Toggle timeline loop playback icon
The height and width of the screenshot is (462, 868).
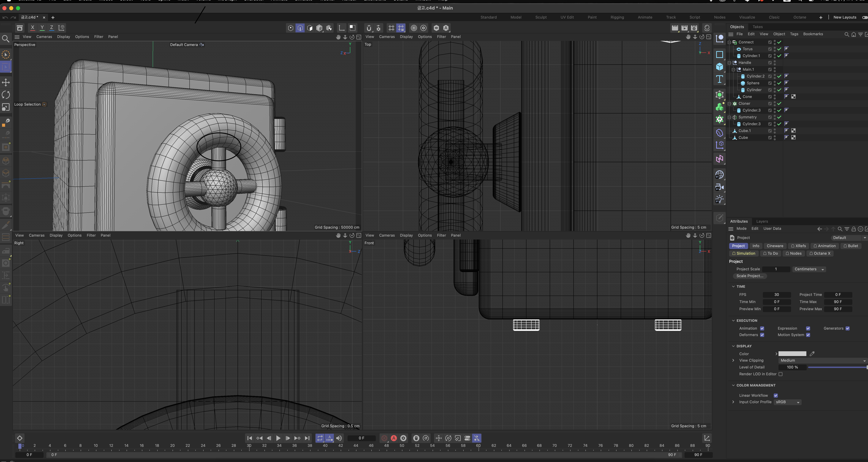[x=320, y=438]
